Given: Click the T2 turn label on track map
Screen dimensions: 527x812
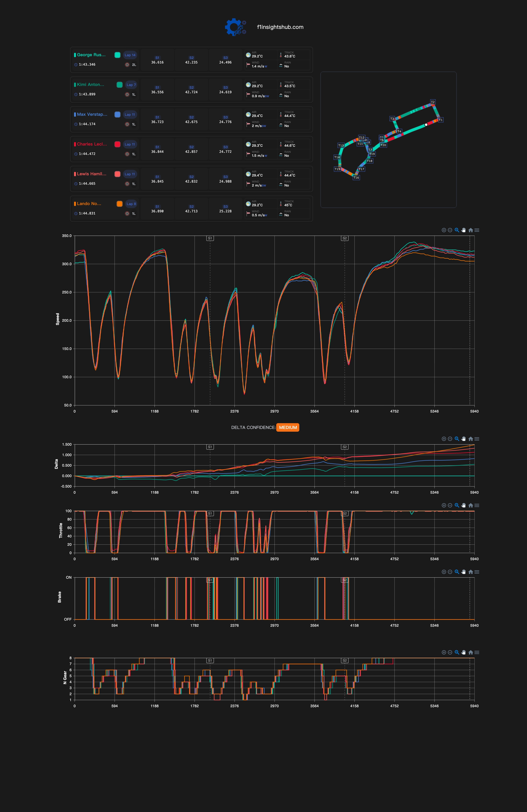Looking at the screenshot, I should pos(433,102).
